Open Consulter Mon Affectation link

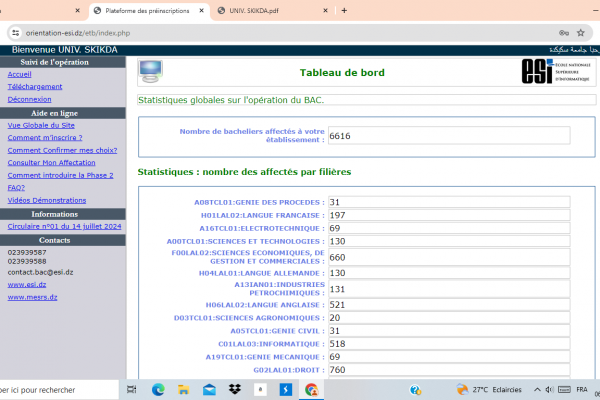pyautogui.click(x=51, y=163)
